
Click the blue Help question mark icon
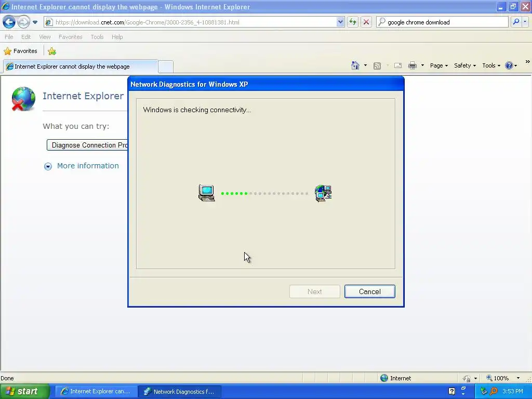(x=509, y=65)
